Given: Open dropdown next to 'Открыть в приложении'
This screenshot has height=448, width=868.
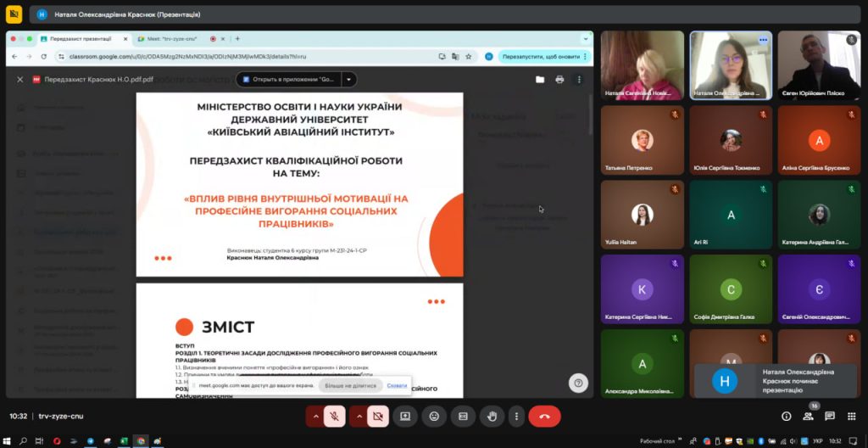Looking at the screenshot, I should tap(347, 79).
